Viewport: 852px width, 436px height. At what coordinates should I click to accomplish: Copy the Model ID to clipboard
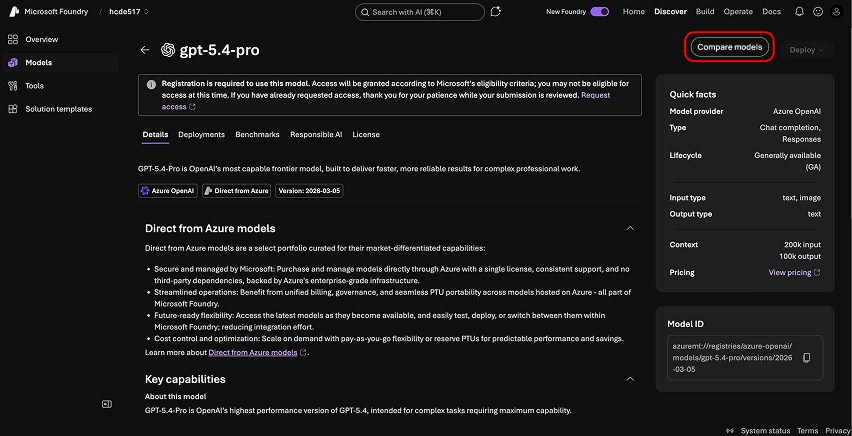[807, 358]
